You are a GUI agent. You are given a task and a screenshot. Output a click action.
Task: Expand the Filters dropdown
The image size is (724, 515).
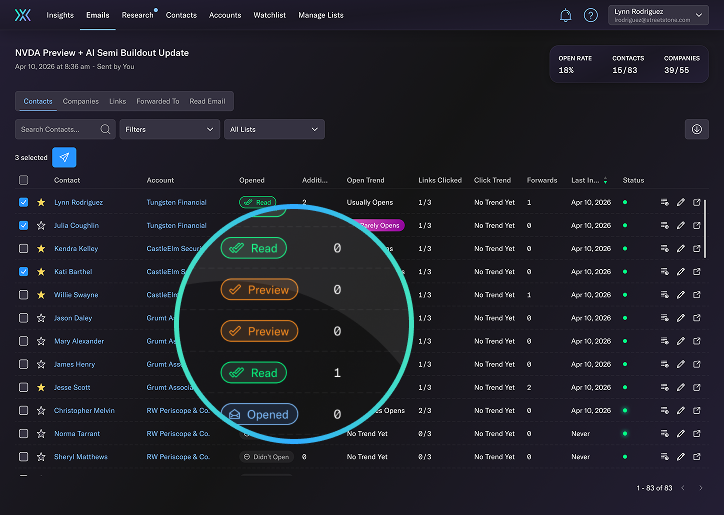click(x=169, y=129)
